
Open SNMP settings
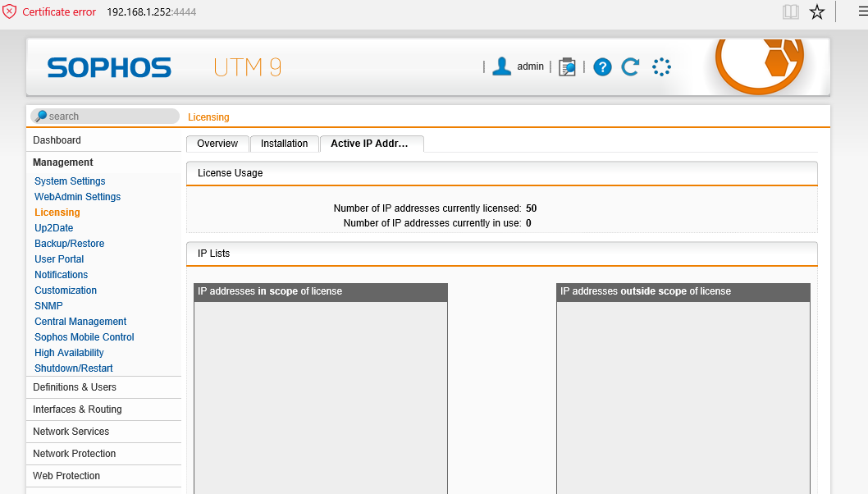[48, 305]
